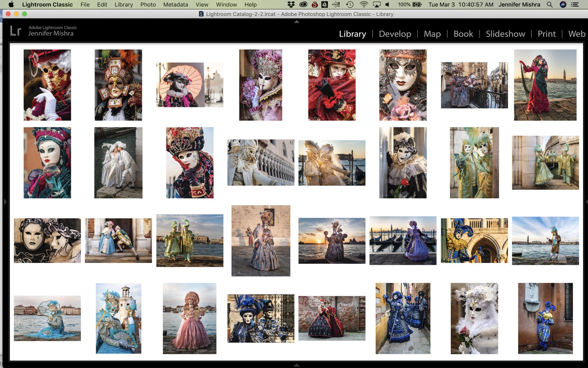This screenshot has height=368, width=588.
Task: Open the Photo menu
Action: pyautogui.click(x=148, y=4)
